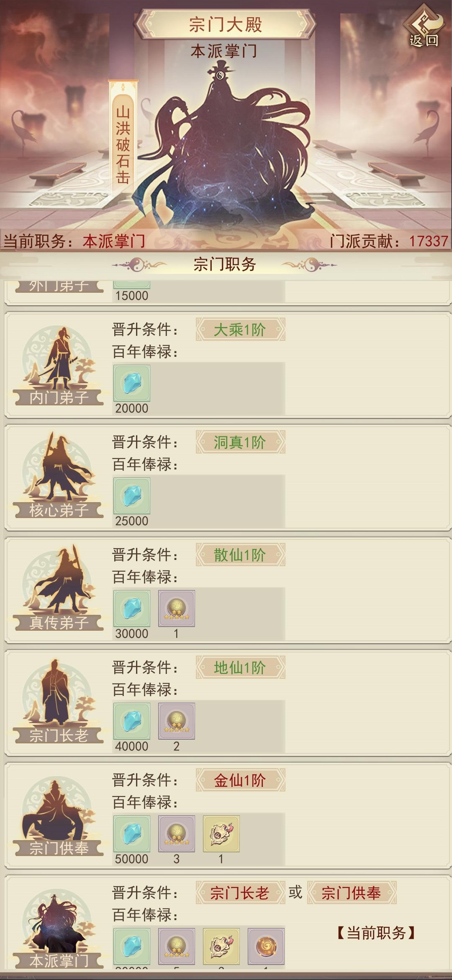The height and width of the screenshot is (980, 452).
Task: Tap the 宗门供奉 spirit stone icon
Action: tap(132, 834)
